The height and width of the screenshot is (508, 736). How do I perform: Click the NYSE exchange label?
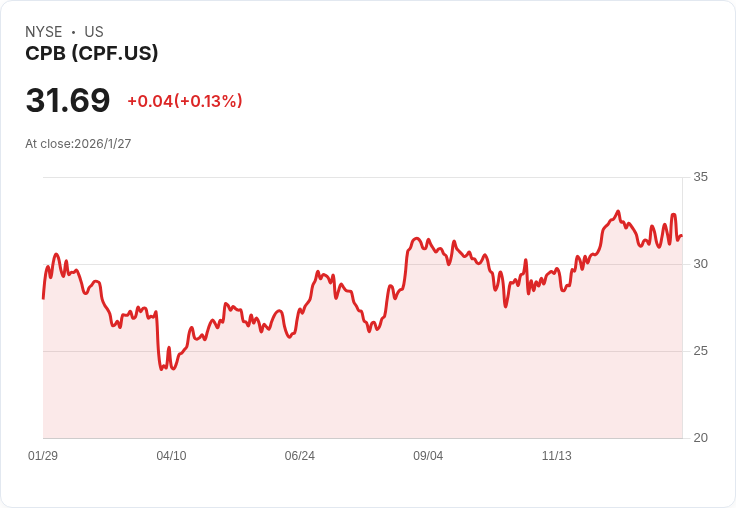point(44,31)
